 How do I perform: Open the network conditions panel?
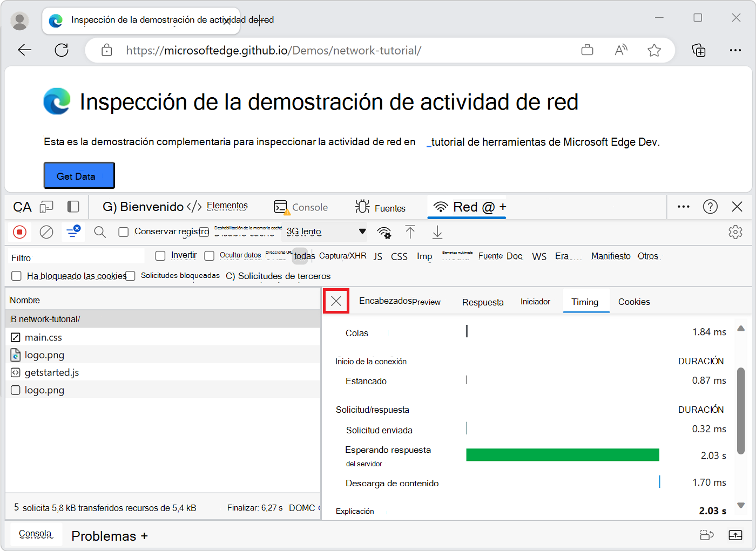coord(384,232)
